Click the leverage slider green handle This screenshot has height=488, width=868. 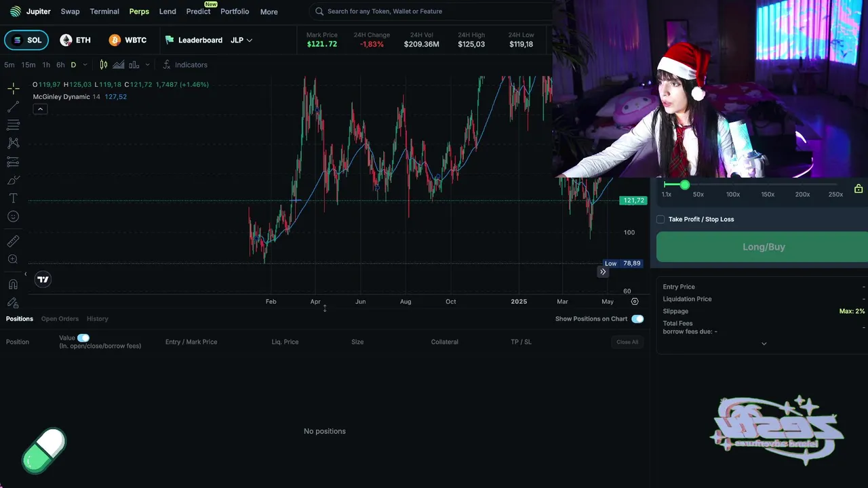pos(685,184)
